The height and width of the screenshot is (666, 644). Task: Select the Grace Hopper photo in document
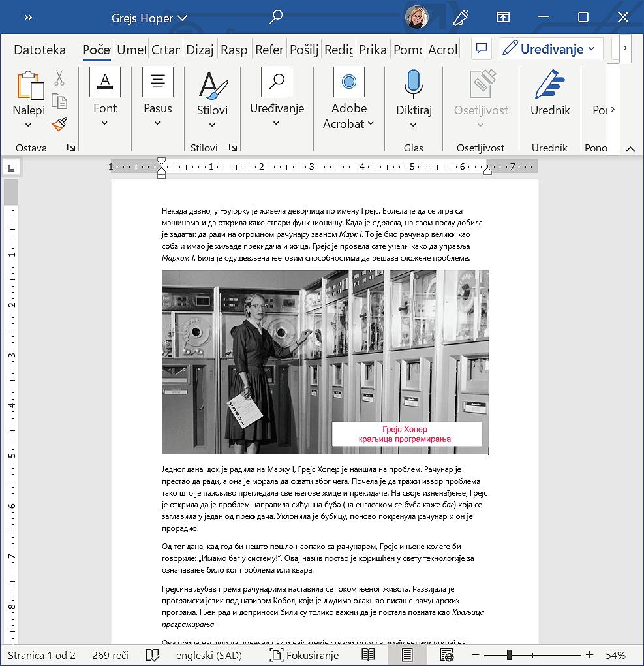click(325, 362)
